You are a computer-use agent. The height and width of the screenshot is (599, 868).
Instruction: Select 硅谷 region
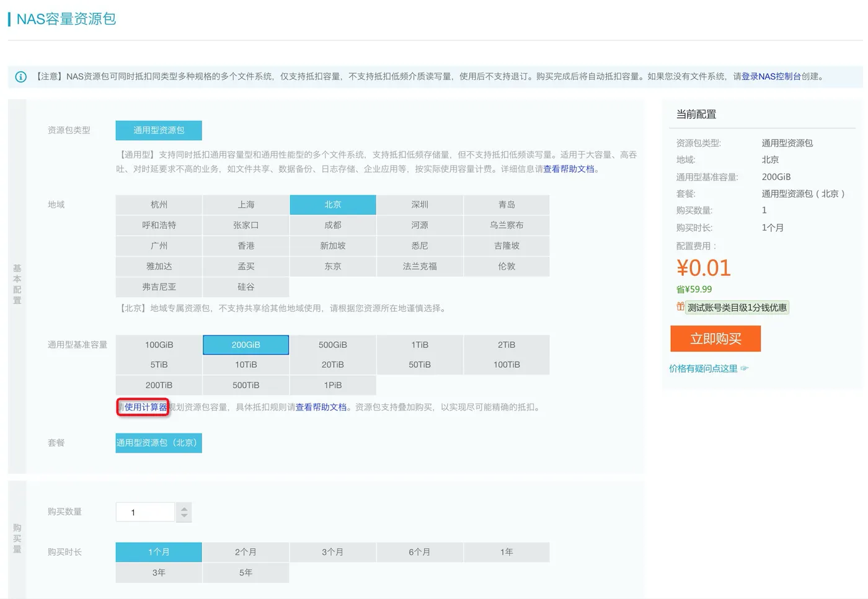246,286
